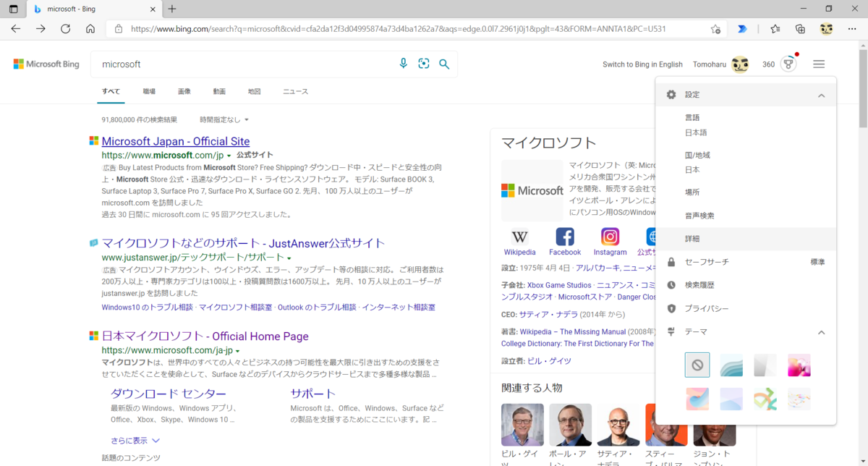This screenshot has height=466, width=868.
Task: Open プライバシー menu item
Action: tap(746, 308)
